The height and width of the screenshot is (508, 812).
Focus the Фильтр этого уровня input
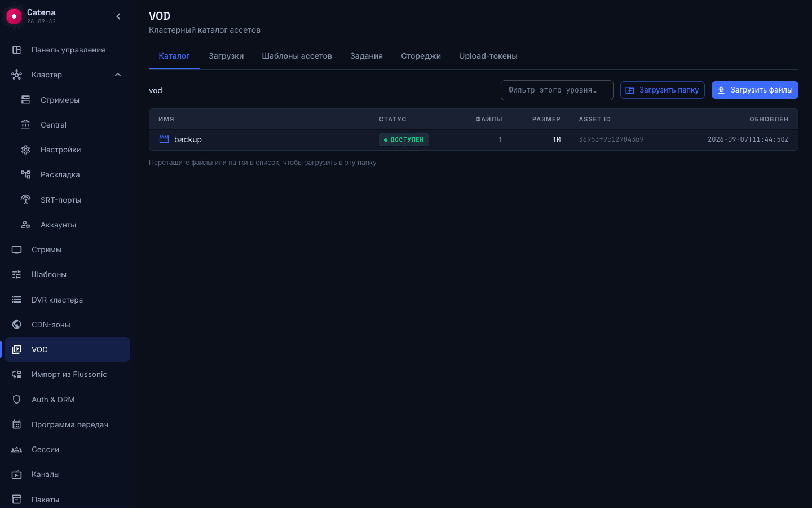pos(557,90)
